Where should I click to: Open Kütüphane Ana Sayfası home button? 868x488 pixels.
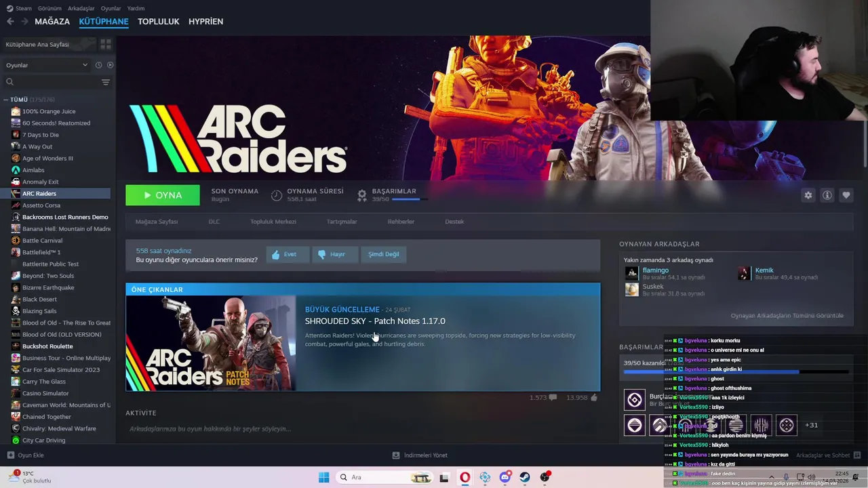tap(49, 44)
